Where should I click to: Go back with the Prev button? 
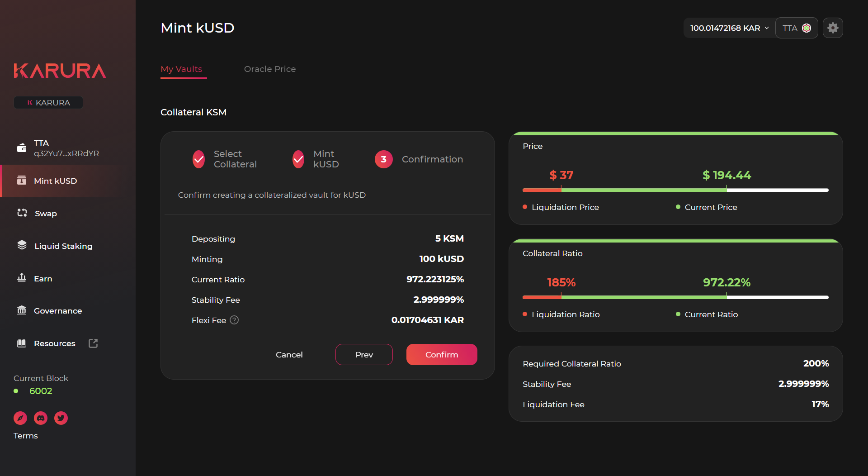pyautogui.click(x=364, y=355)
